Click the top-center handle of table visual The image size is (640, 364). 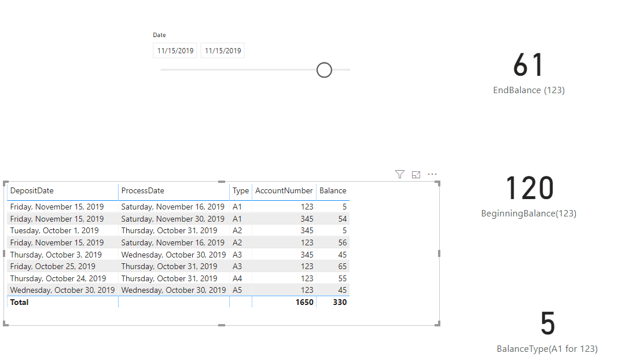click(x=222, y=182)
